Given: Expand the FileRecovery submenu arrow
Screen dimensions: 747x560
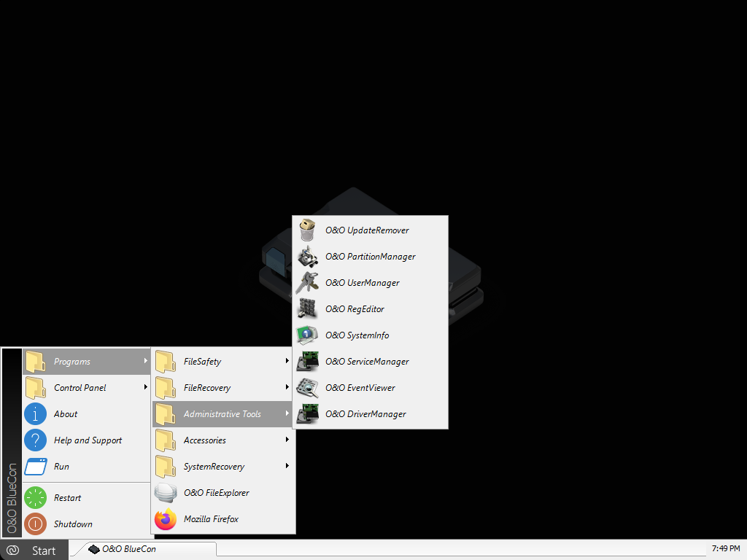Looking at the screenshot, I should point(287,388).
